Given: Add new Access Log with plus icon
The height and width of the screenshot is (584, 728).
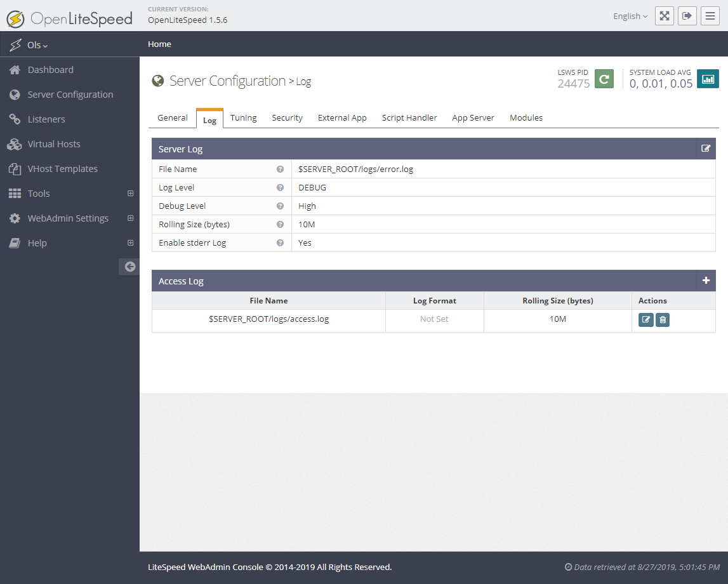Looking at the screenshot, I should [x=706, y=281].
